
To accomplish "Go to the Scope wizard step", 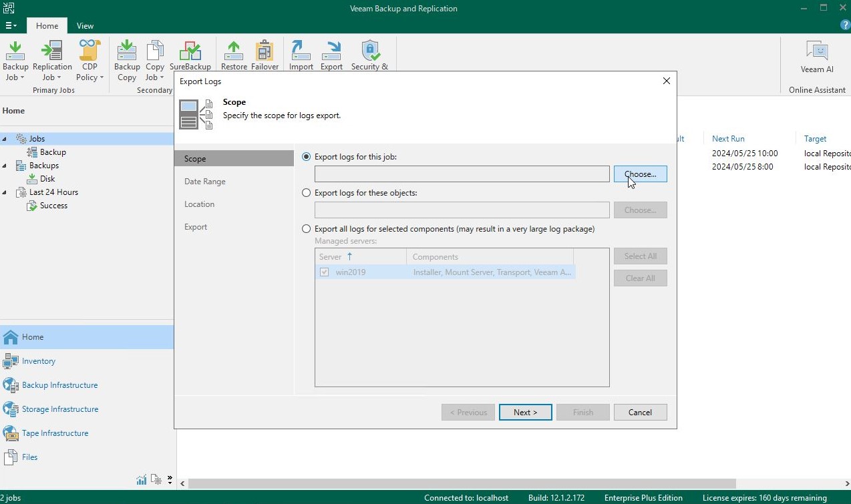I will [x=234, y=159].
